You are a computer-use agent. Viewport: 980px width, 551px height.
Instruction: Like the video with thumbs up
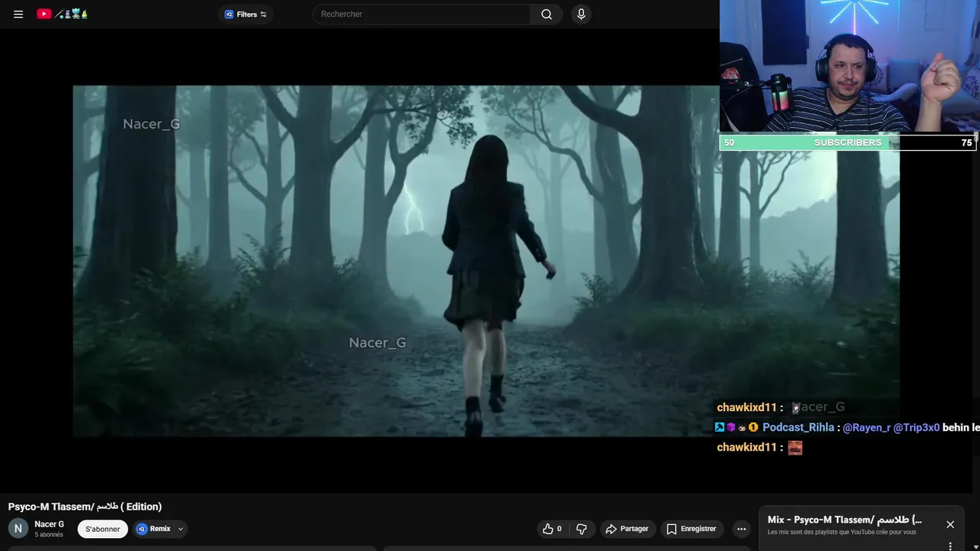tap(552, 529)
